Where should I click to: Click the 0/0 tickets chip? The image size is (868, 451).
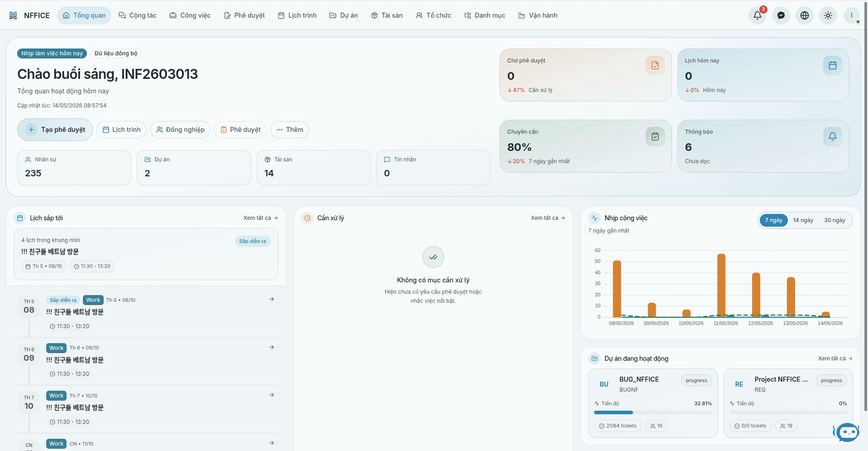point(750,426)
